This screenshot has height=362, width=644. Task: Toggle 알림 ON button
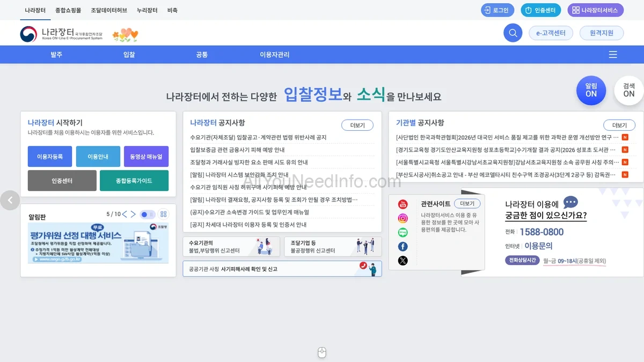591,90
